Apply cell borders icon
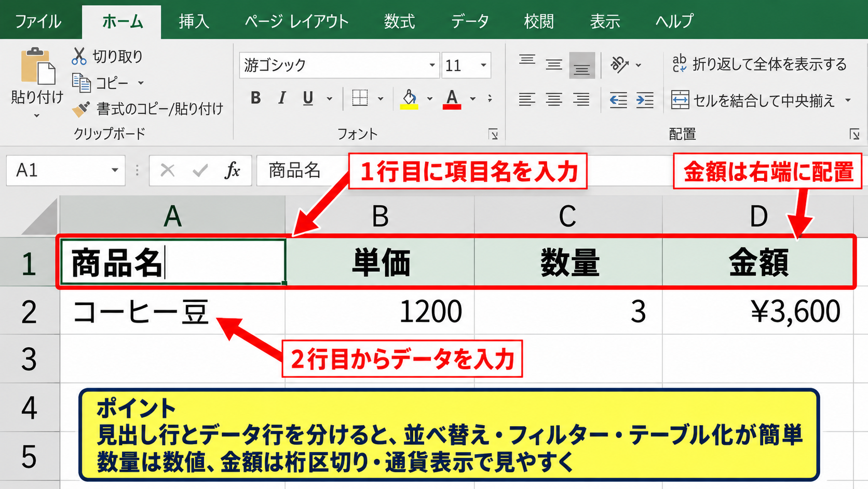The width and height of the screenshot is (868, 489). (x=360, y=98)
